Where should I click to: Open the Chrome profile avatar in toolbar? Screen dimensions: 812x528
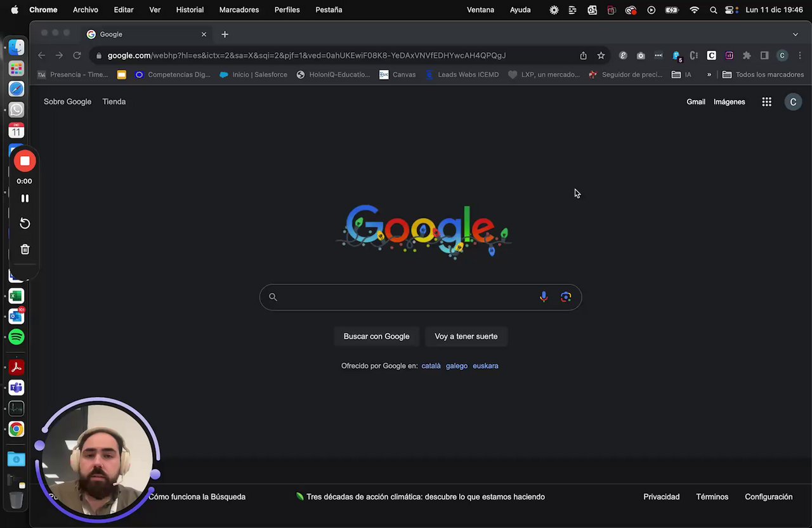click(x=782, y=55)
